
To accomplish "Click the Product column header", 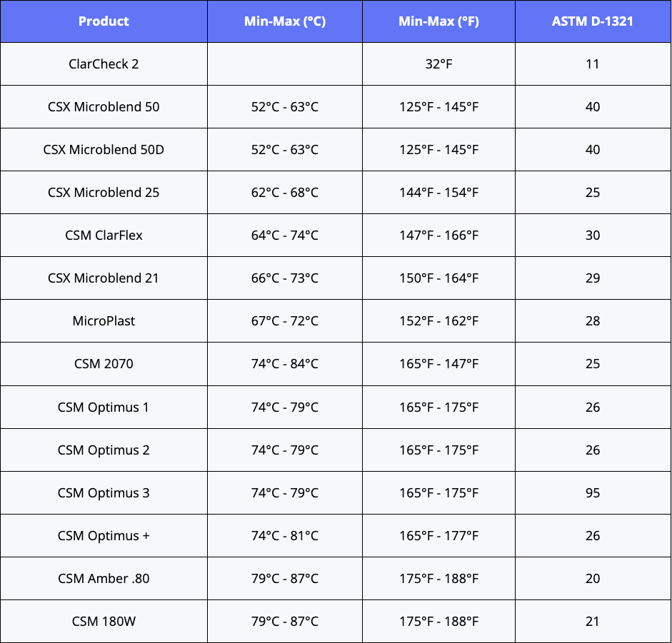I will pyautogui.click(x=104, y=21).
